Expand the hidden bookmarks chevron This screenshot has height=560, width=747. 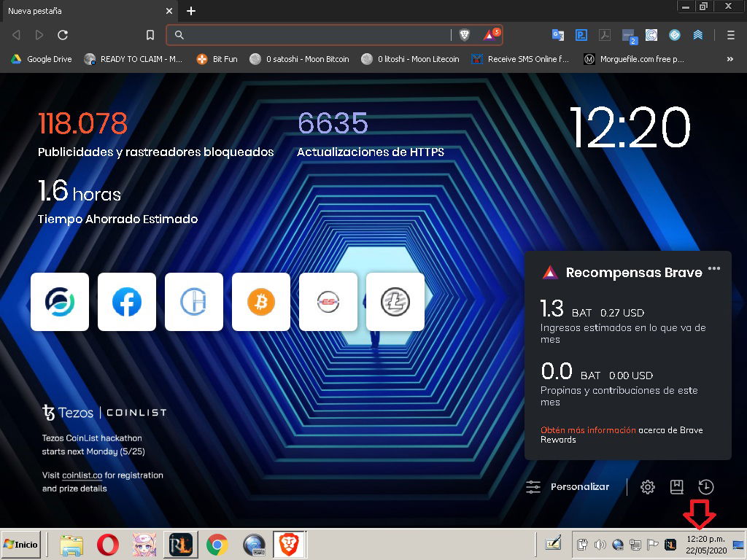point(729,59)
